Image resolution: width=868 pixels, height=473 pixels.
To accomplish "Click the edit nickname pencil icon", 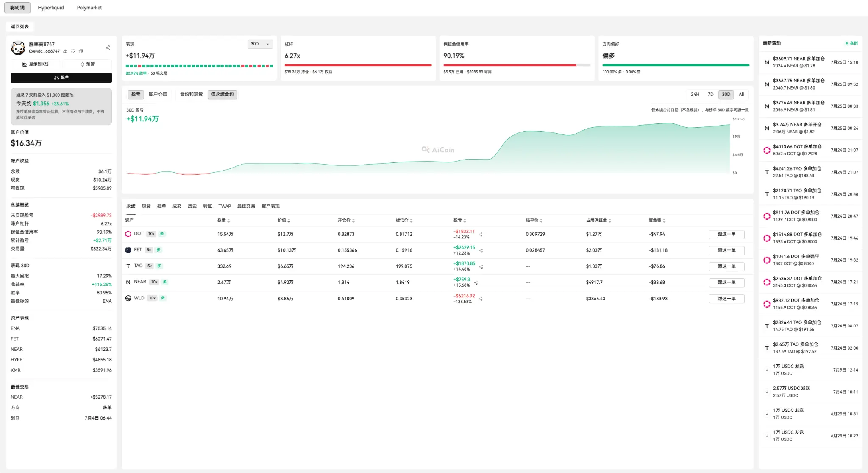I will pos(65,51).
